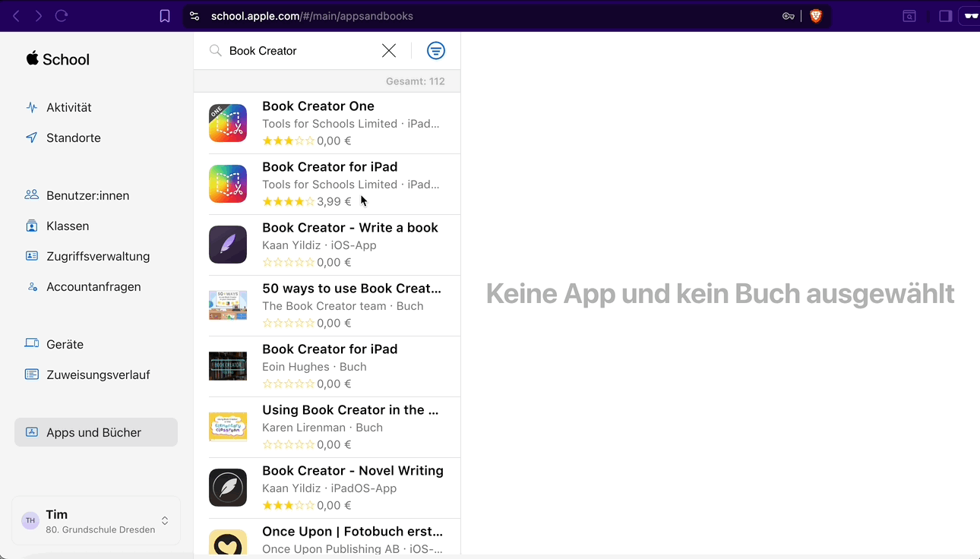The height and width of the screenshot is (559, 980).
Task: Open site settings icon in address bar
Action: (194, 16)
